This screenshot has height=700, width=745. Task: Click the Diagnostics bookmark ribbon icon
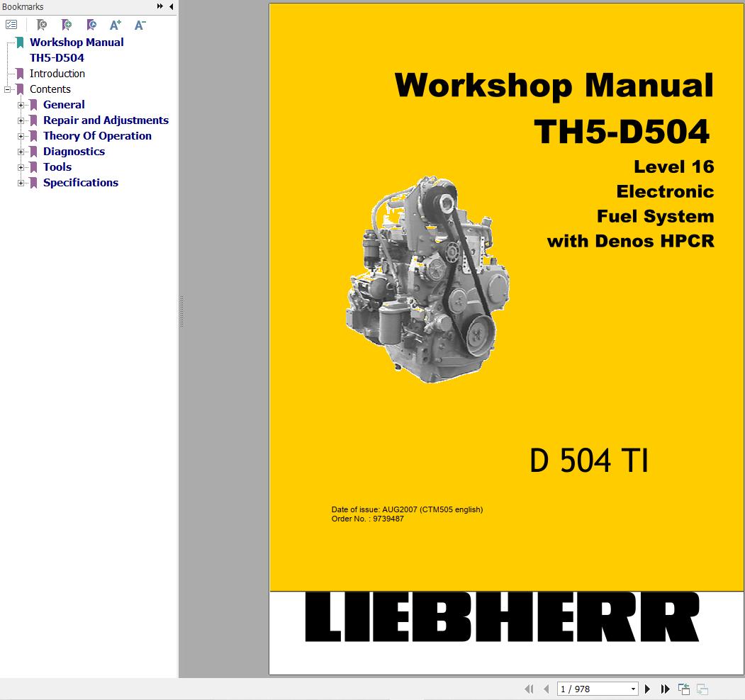click(33, 152)
